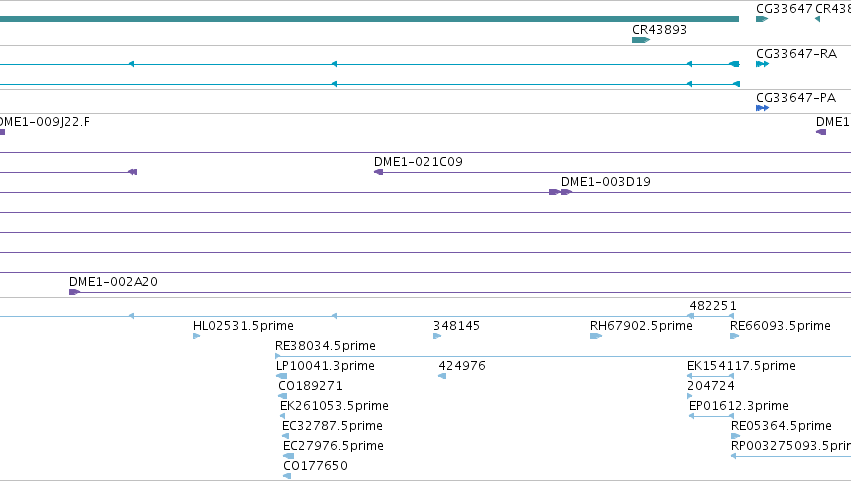Click the CO177650 label
The image size is (851, 481).
click(315, 466)
